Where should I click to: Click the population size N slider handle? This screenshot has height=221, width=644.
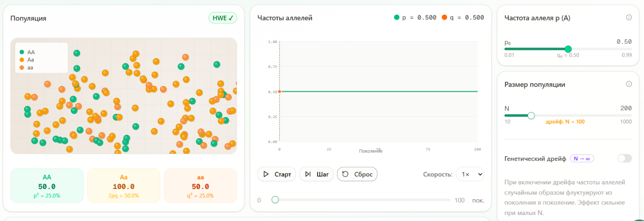(x=531, y=116)
